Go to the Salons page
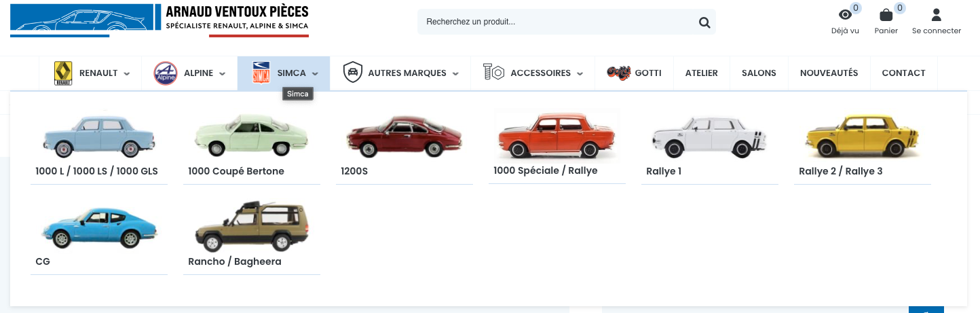 759,73
